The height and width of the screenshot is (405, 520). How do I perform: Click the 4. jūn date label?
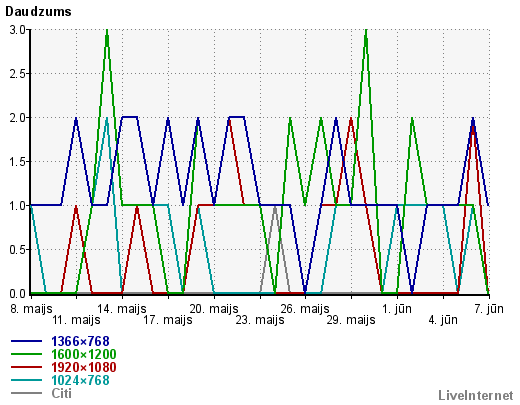[443, 320]
